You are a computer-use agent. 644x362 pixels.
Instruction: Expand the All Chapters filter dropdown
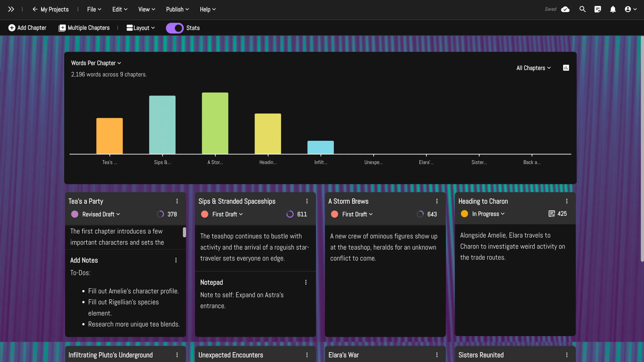(x=533, y=68)
